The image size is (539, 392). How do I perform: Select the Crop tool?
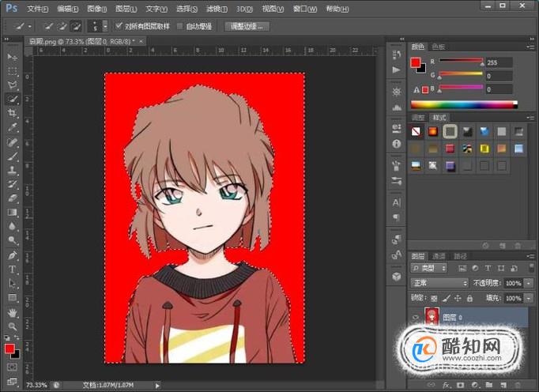tap(13, 113)
